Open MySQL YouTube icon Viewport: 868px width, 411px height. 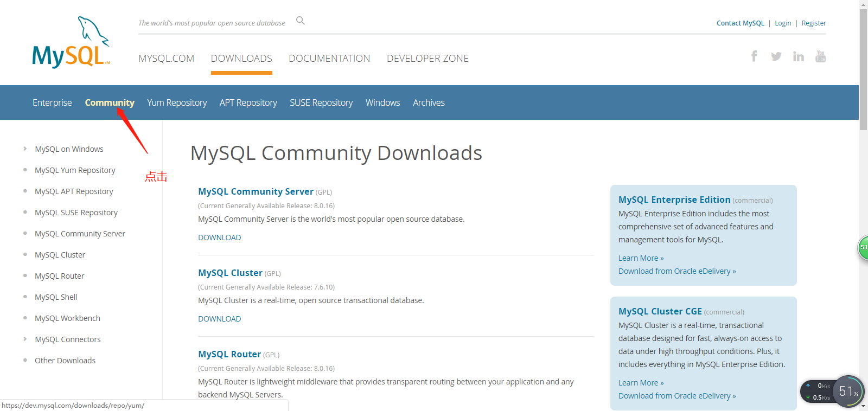click(820, 56)
